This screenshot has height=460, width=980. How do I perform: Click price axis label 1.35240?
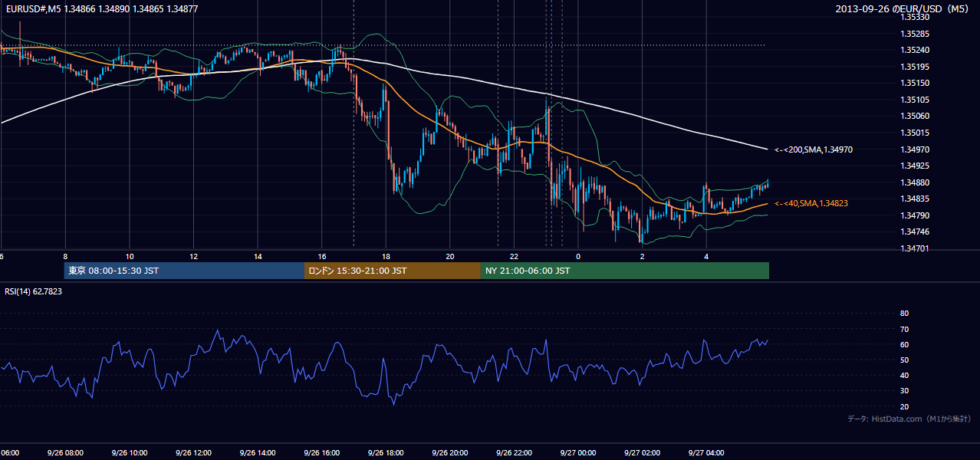(x=915, y=50)
